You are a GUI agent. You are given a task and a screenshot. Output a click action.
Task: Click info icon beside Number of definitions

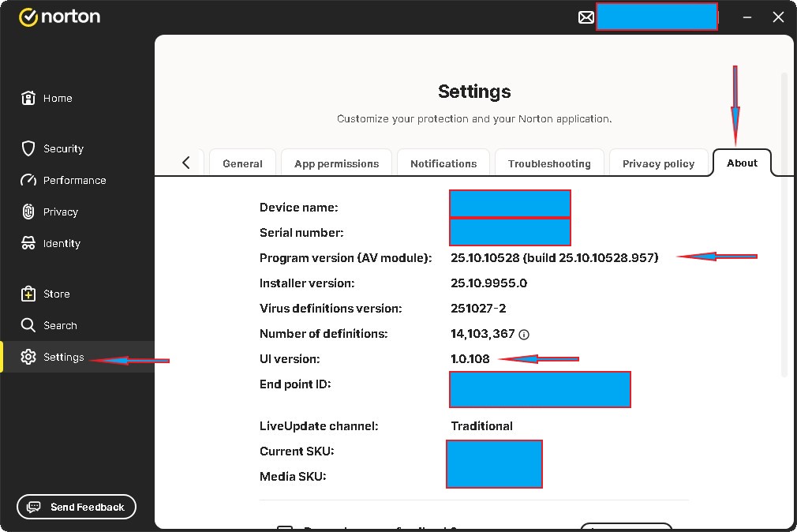524,334
